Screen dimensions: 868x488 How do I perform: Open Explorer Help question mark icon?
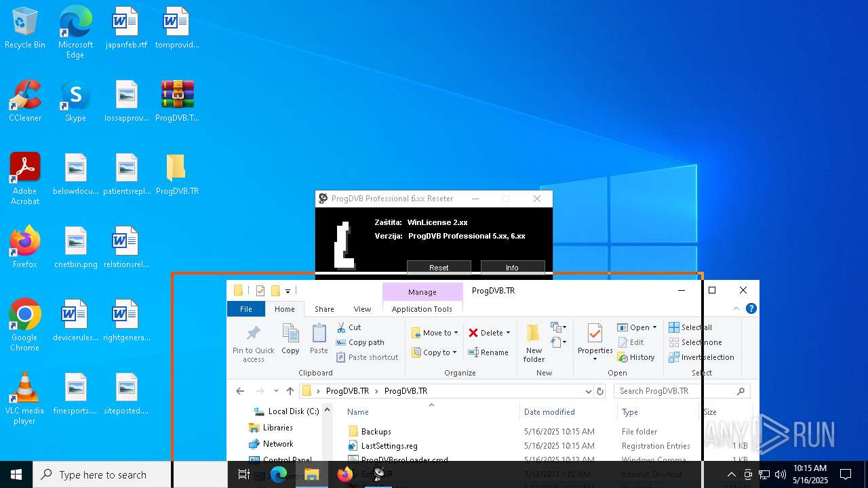751,308
